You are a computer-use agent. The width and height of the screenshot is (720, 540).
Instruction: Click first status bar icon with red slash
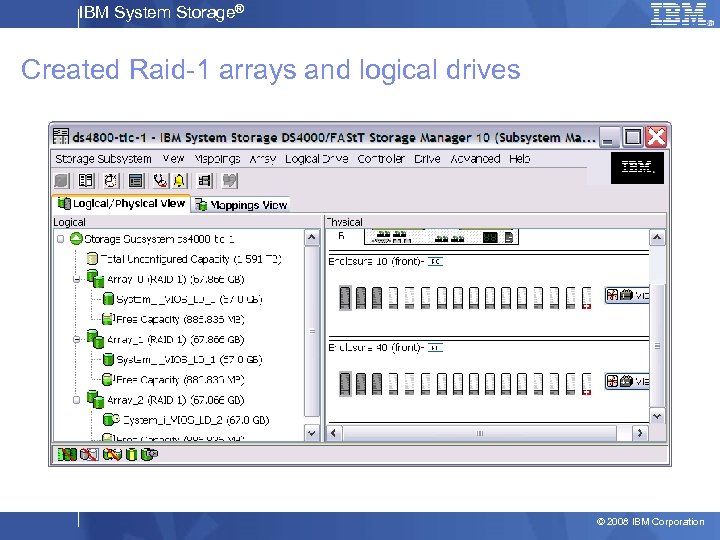[x=67, y=455]
